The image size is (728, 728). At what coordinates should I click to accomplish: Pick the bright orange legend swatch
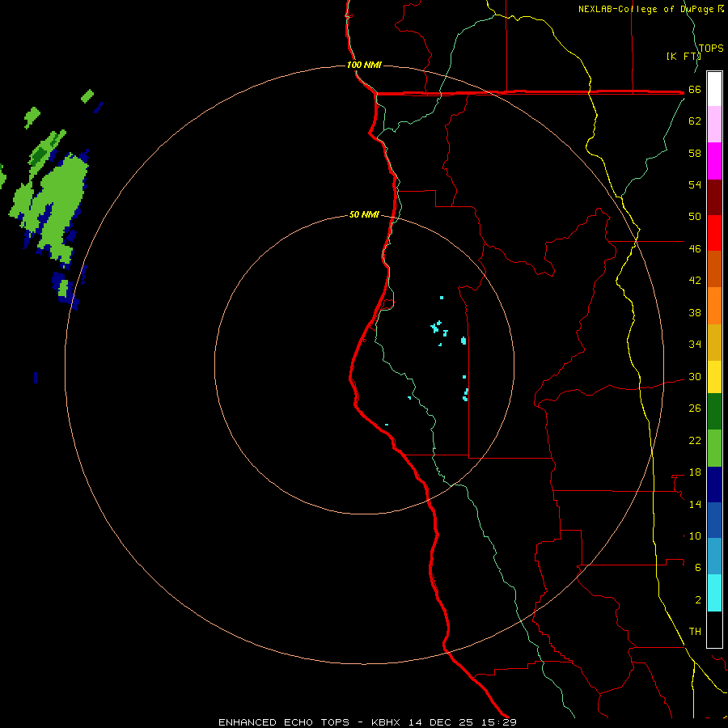(714, 306)
